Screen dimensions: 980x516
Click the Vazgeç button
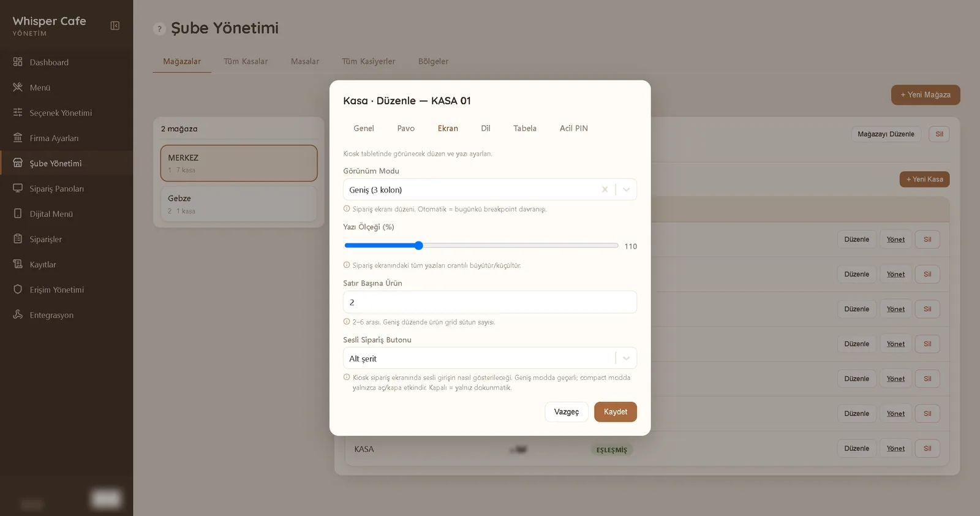tap(567, 412)
